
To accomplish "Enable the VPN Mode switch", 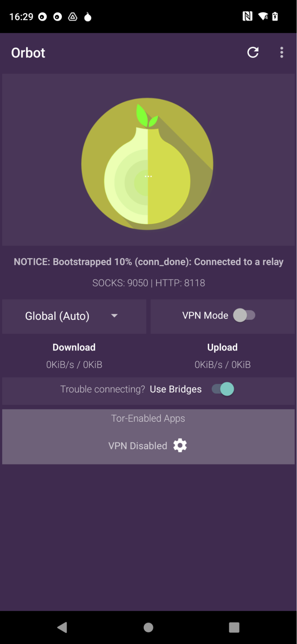I will coord(244,315).
